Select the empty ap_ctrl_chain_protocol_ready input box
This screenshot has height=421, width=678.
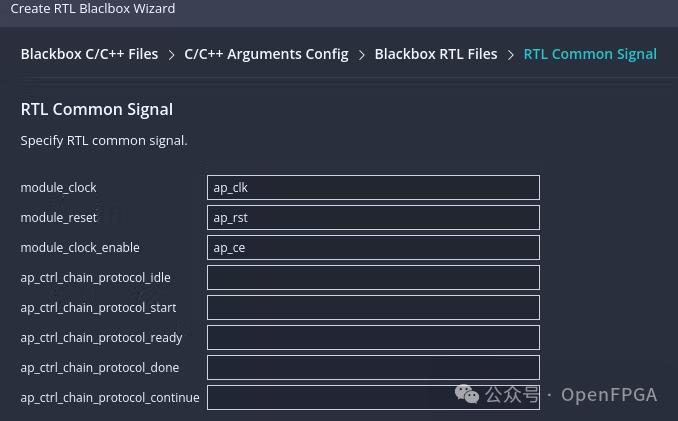pyautogui.click(x=373, y=338)
